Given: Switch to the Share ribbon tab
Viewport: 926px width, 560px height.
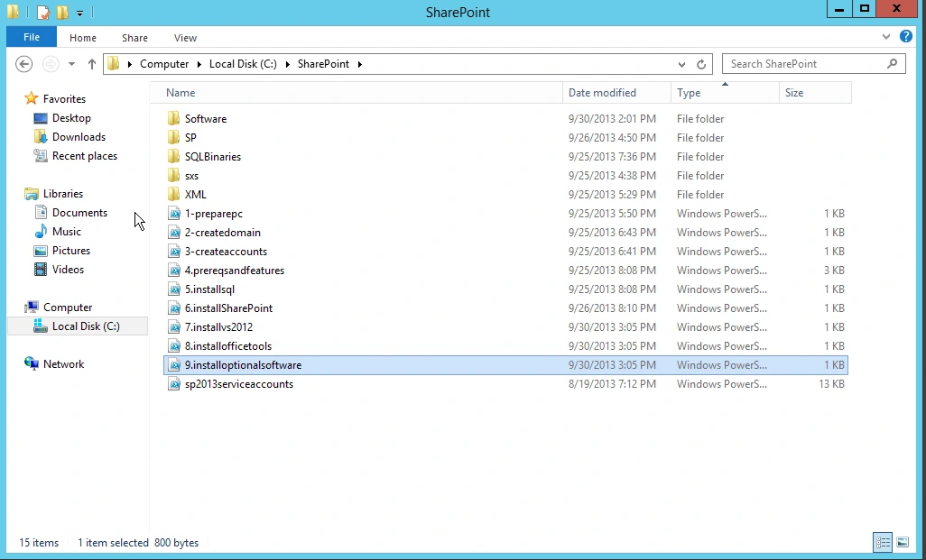Looking at the screenshot, I should click(x=134, y=38).
